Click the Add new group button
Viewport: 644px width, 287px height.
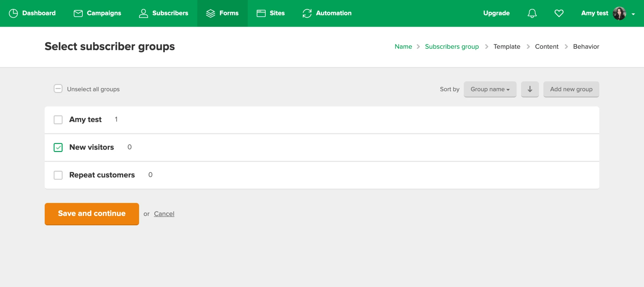tap(571, 89)
